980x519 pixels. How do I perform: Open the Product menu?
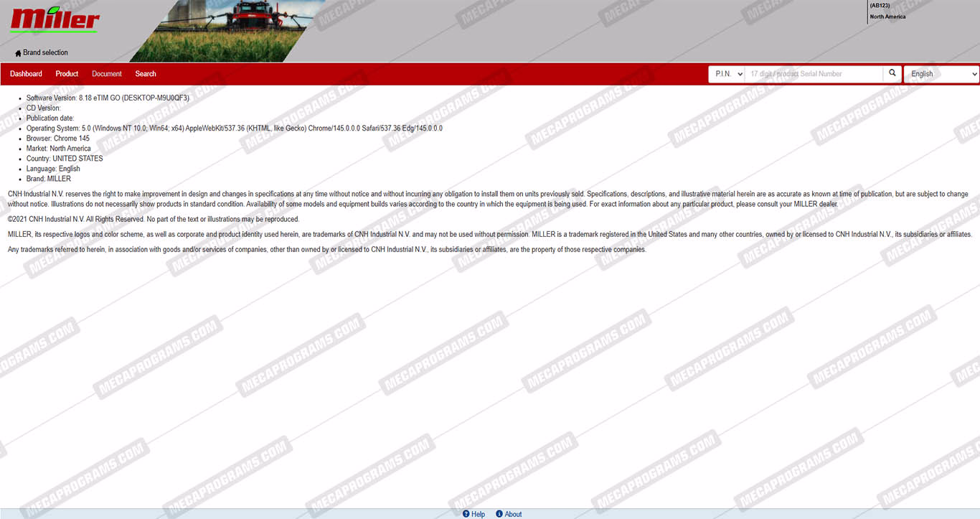point(67,74)
